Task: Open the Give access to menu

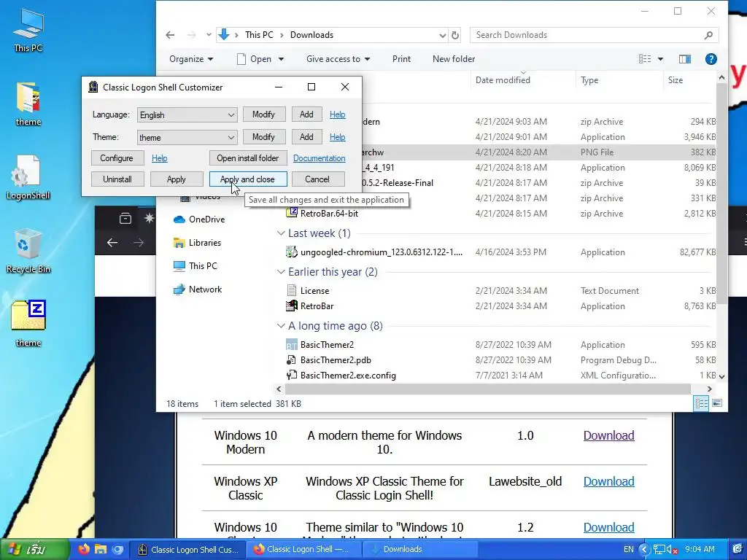Action: coord(338,59)
